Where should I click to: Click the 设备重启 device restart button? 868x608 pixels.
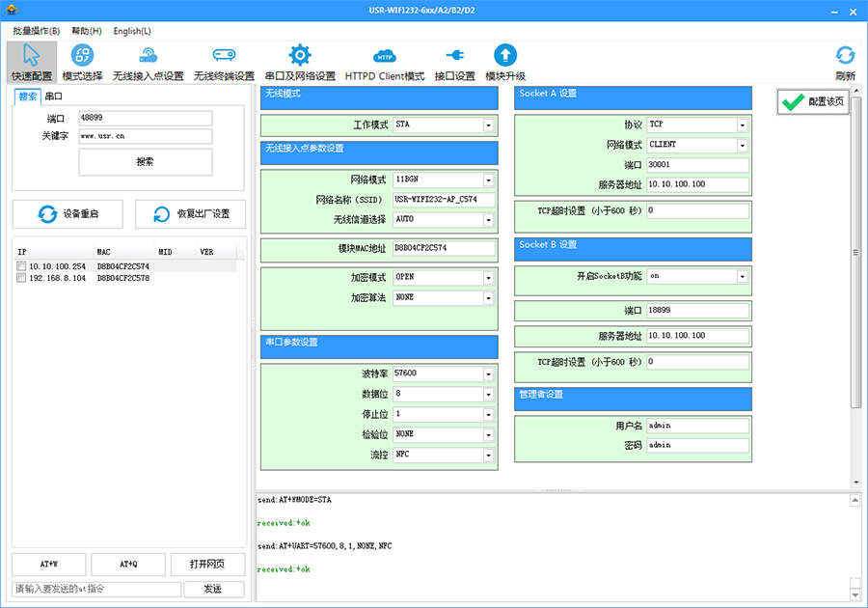point(68,214)
